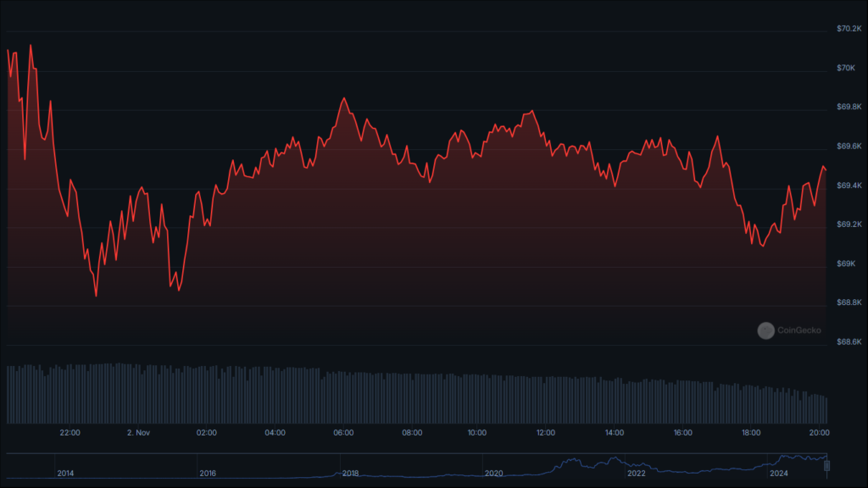Click the 22:00 time axis label
This screenshot has width=868, height=488.
pyautogui.click(x=70, y=433)
